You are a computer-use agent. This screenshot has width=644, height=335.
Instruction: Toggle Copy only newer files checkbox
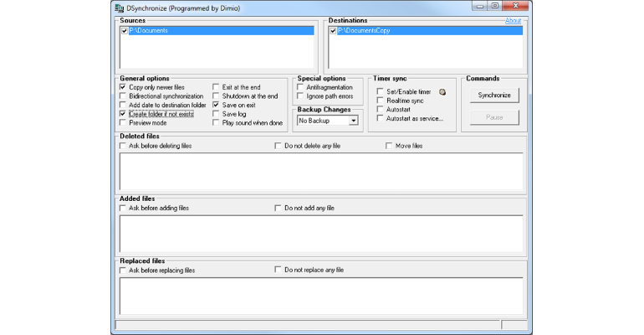pyautogui.click(x=123, y=87)
